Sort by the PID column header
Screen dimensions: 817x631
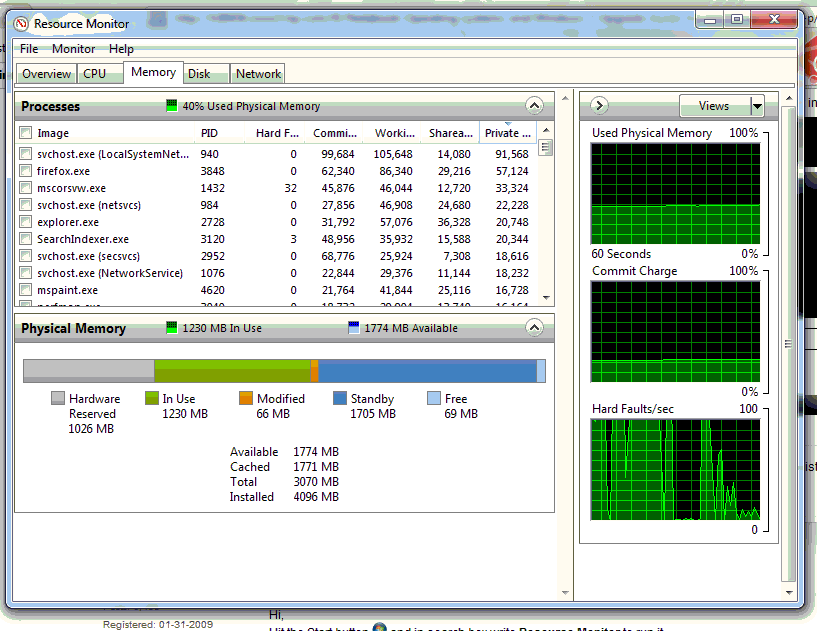click(209, 133)
